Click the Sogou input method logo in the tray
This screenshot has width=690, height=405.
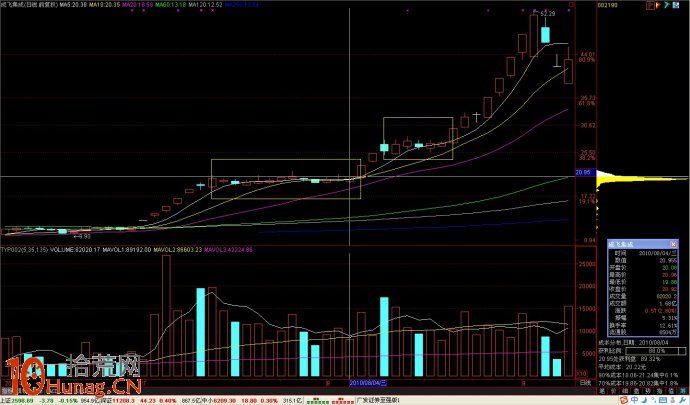pos(624,400)
